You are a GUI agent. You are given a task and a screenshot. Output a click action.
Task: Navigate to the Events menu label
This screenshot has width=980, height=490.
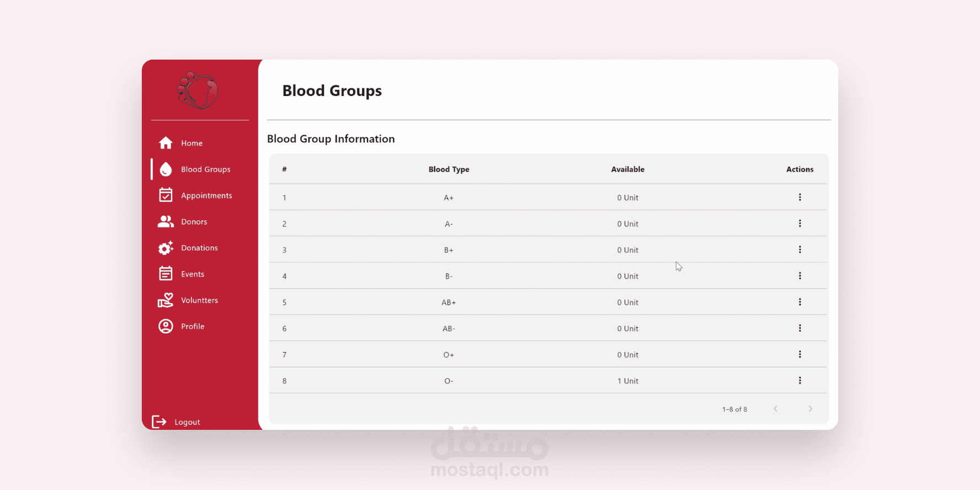(193, 274)
